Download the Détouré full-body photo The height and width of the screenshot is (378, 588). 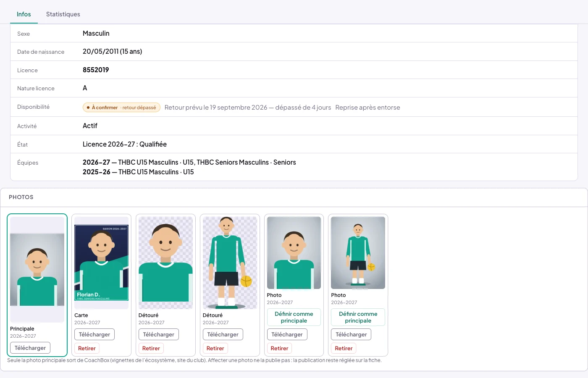(x=223, y=334)
